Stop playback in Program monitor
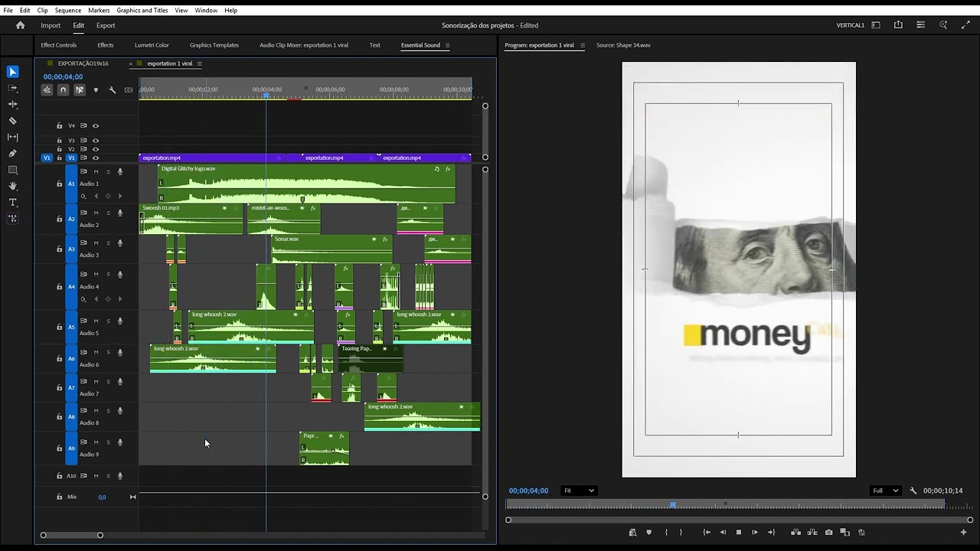980x551 pixels. coord(739,533)
